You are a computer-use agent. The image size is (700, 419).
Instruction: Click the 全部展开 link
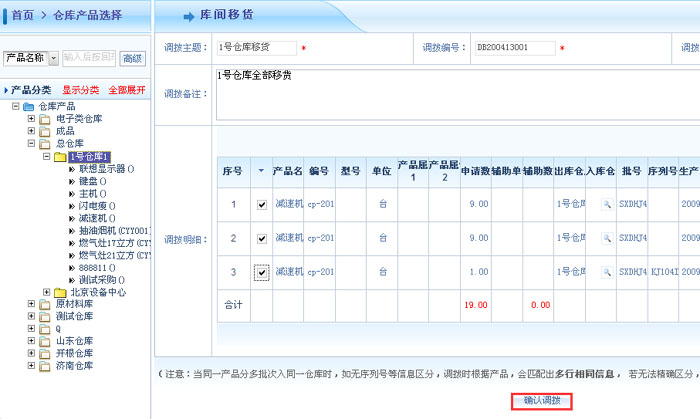pos(127,90)
